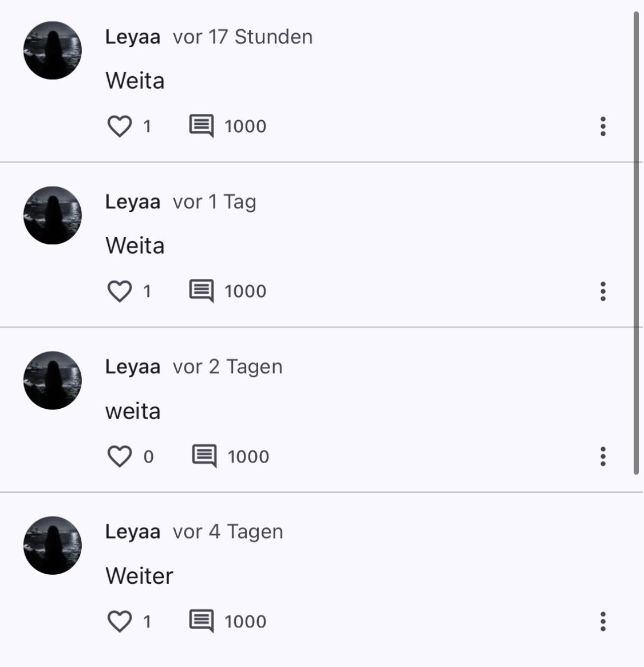Screen dimensions: 644x667
Task: Click the 'vor 17 Stunden' timestamp
Action: [x=243, y=37]
